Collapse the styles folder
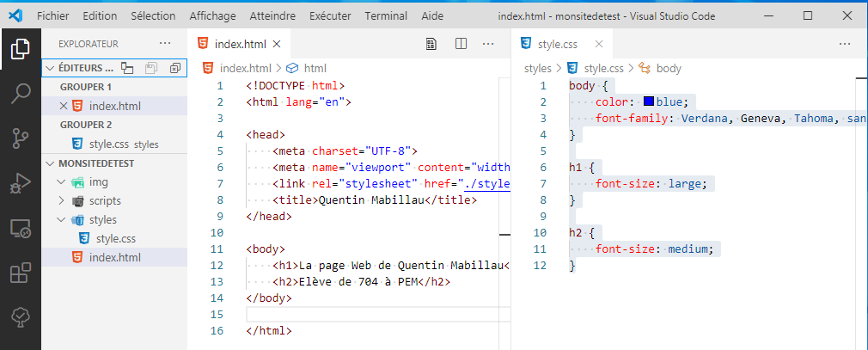 (x=60, y=220)
